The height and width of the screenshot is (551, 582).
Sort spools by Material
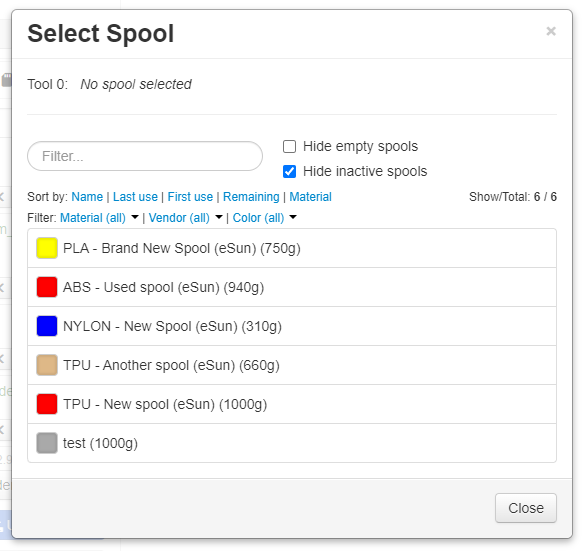tap(310, 197)
